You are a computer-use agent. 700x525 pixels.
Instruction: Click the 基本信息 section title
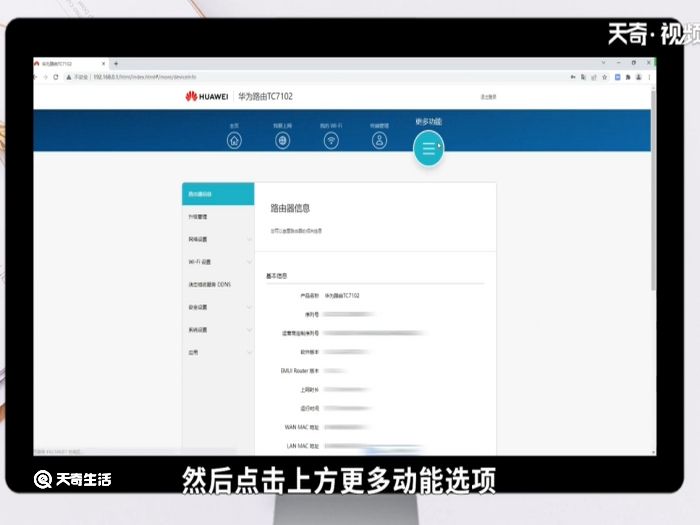(276, 276)
